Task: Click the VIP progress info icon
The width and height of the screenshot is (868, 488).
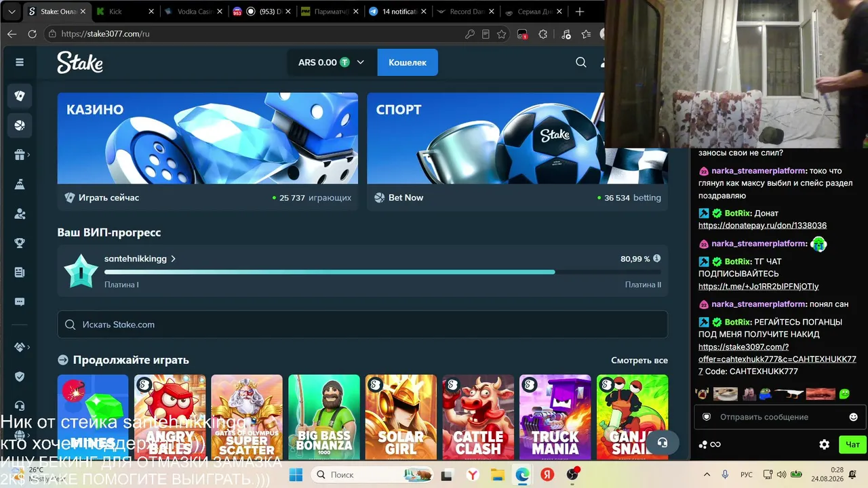Action: click(x=656, y=258)
